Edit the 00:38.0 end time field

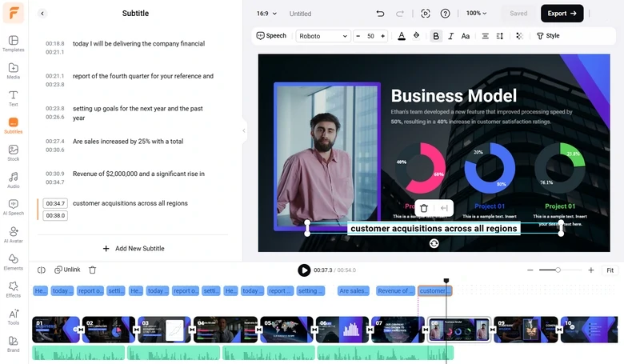pos(55,216)
